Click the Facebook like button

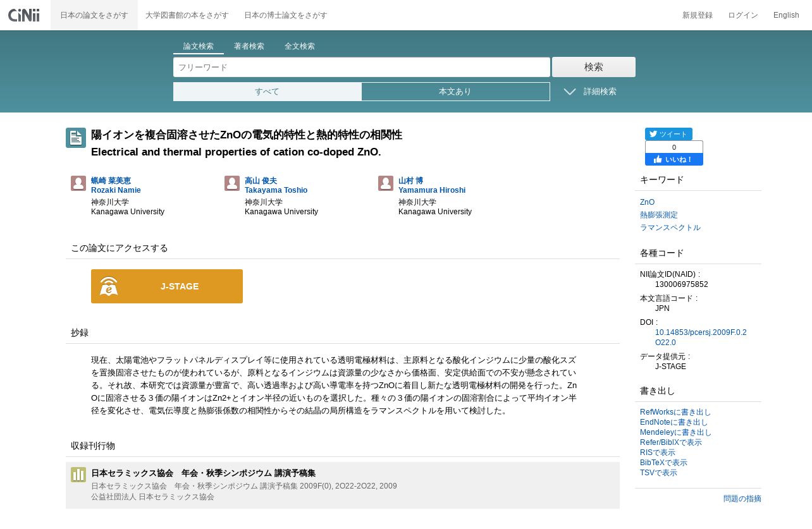point(674,159)
